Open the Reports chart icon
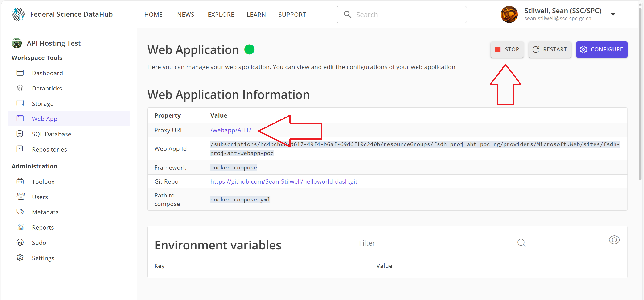This screenshot has width=644, height=300. pyautogui.click(x=20, y=227)
